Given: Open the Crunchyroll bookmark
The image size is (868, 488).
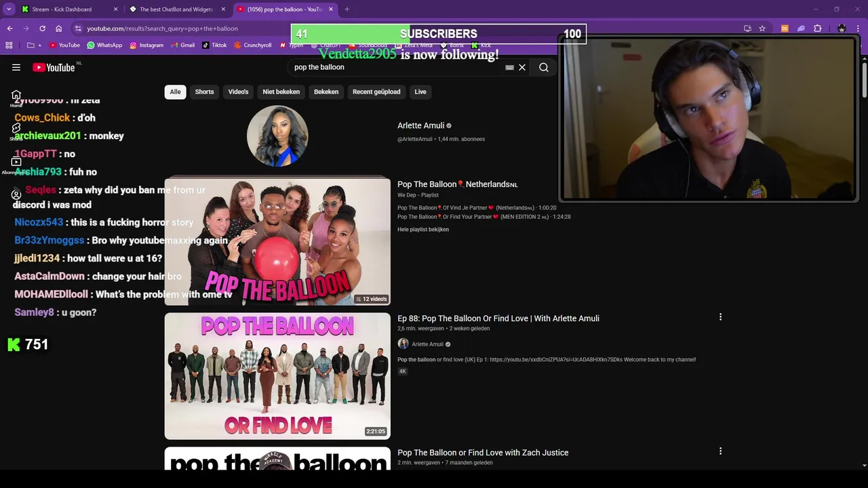Looking at the screenshot, I should (x=252, y=45).
